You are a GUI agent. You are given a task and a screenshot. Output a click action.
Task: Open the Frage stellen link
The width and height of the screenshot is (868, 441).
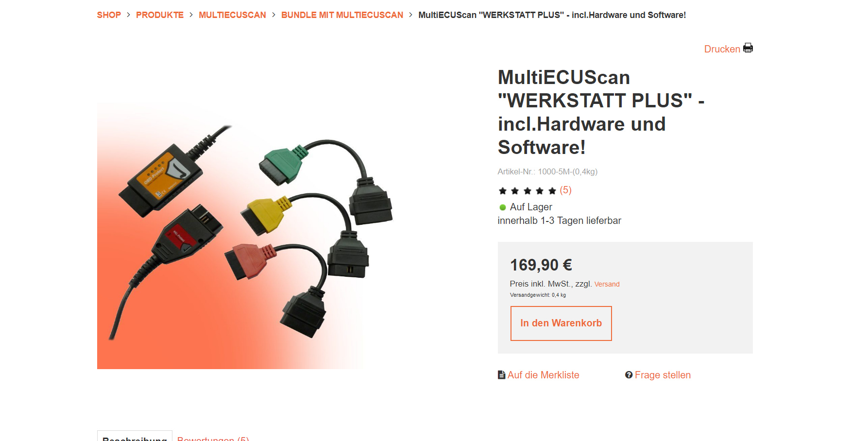click(663, 375)
